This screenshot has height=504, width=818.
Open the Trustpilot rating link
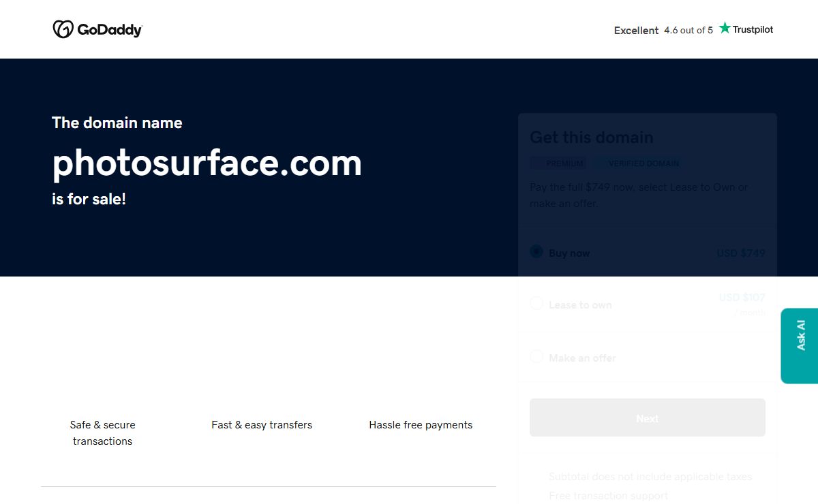tap(693, 29)
